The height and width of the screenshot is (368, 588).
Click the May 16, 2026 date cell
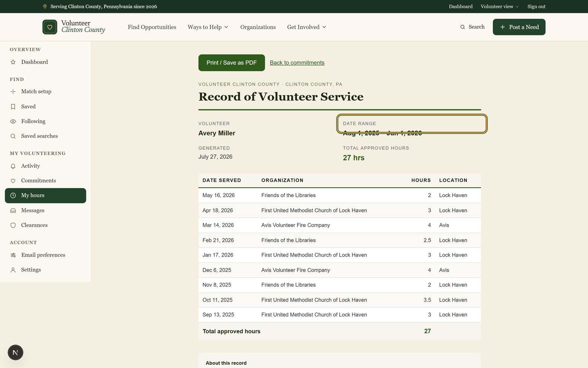219,195
